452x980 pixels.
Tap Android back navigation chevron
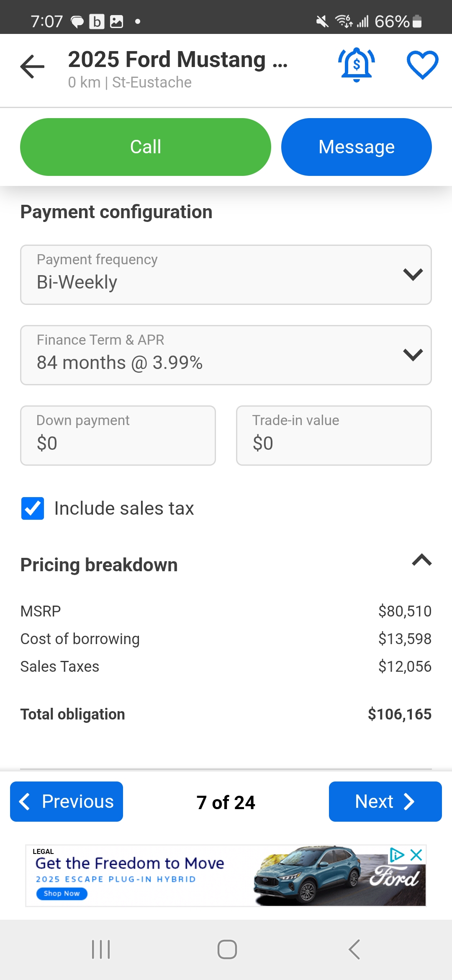354,949
